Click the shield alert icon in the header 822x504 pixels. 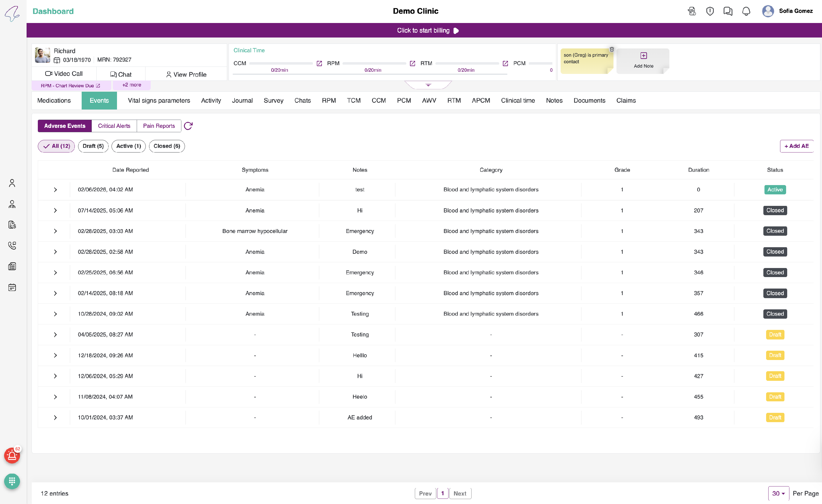(x=710, y=11)
